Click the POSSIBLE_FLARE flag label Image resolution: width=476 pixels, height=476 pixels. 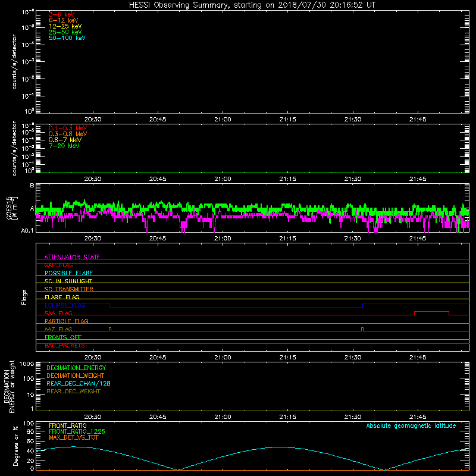(68, 273)
